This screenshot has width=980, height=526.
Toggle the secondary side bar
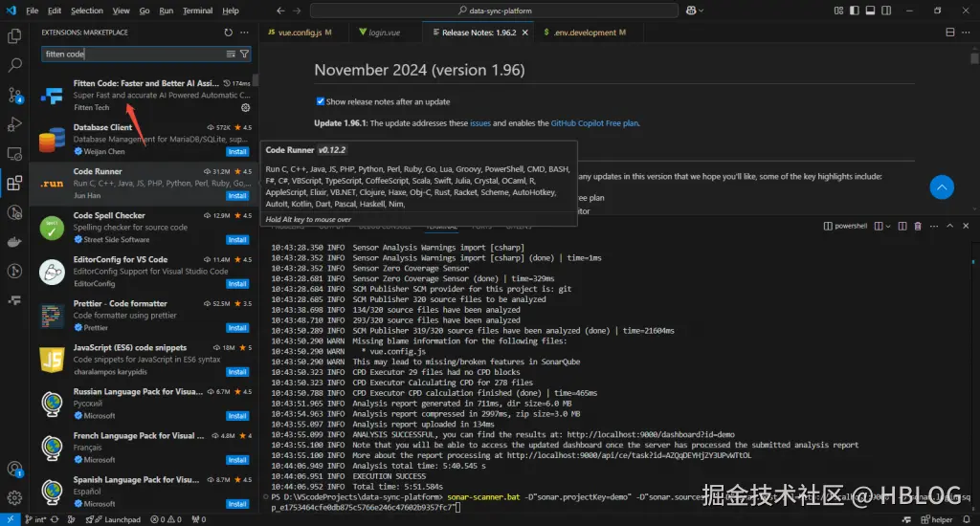coord(886,11)
